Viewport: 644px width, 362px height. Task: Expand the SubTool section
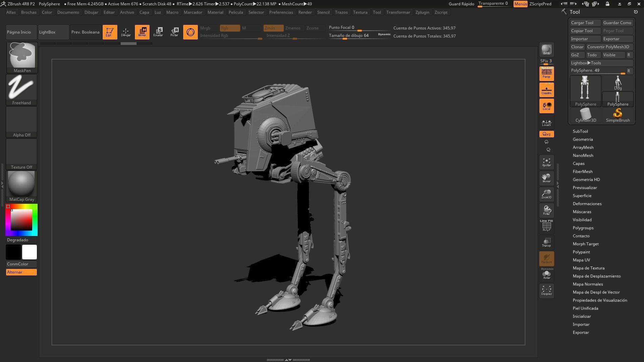click(580, 131)
